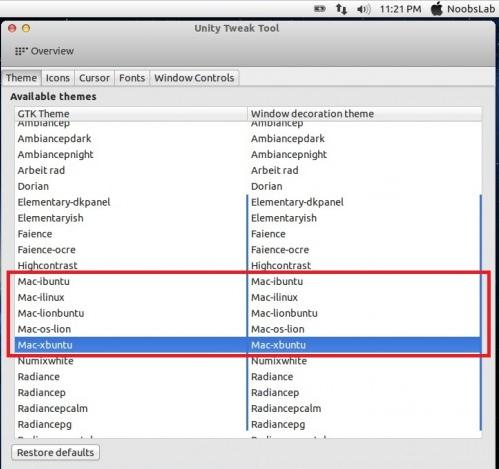Viewport: 499px width, 469px height.
Task: Switch to the Icons tab
Action: pyautogui.click(x=58, y=78)
